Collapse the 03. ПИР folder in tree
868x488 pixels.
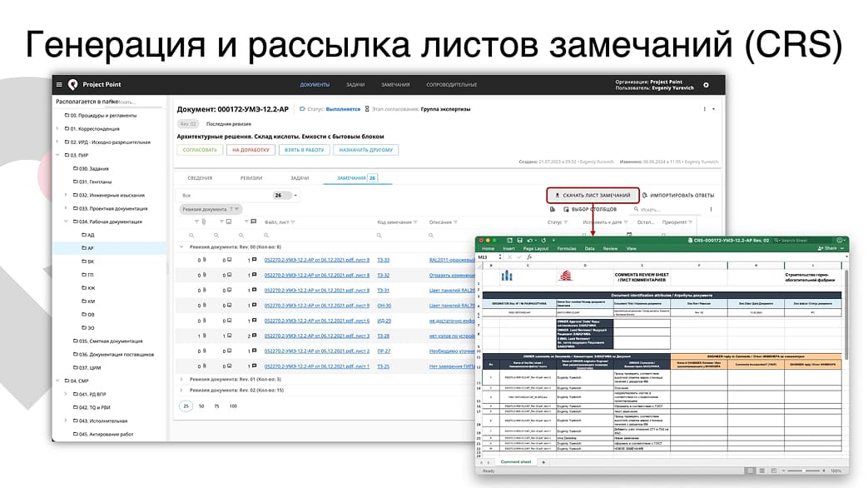pyautogui.click(x=57, y=155)
